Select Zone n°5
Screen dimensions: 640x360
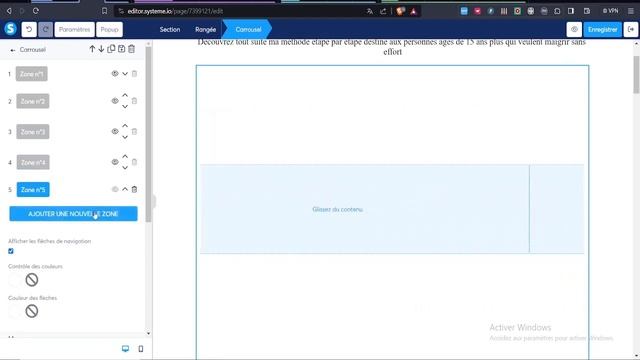(33, 189)
